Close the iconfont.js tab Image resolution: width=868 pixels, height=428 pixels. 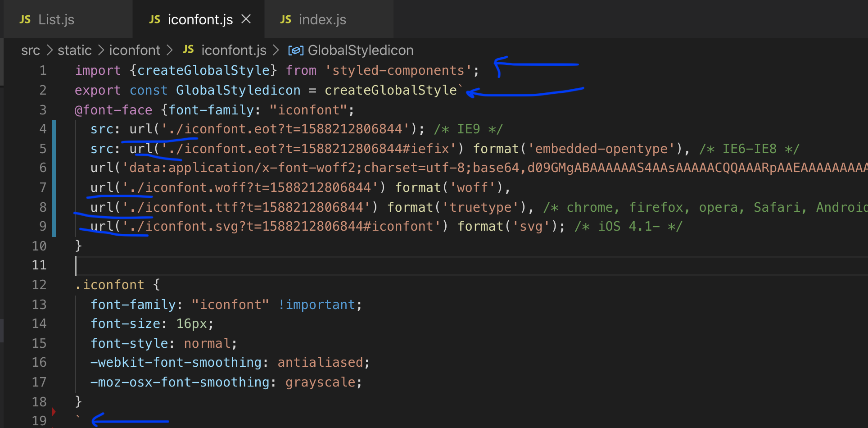point(246,19)
